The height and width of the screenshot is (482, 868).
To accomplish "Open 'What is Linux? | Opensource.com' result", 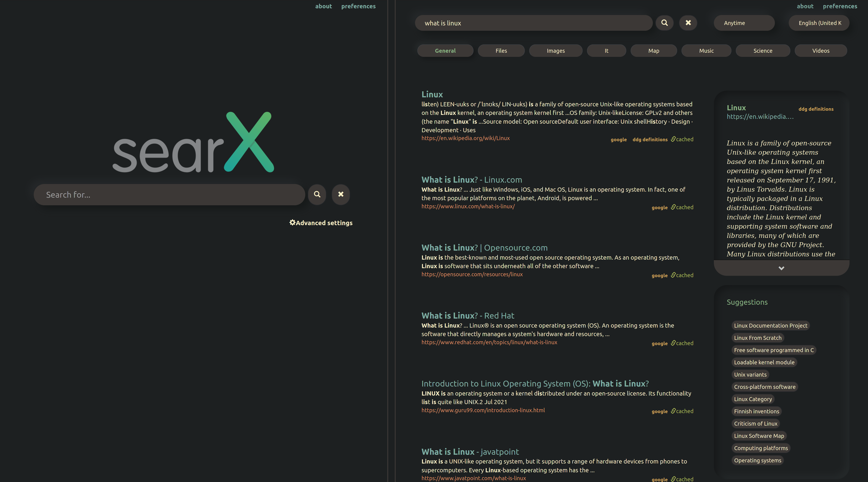I will click(x=484, y=248).
